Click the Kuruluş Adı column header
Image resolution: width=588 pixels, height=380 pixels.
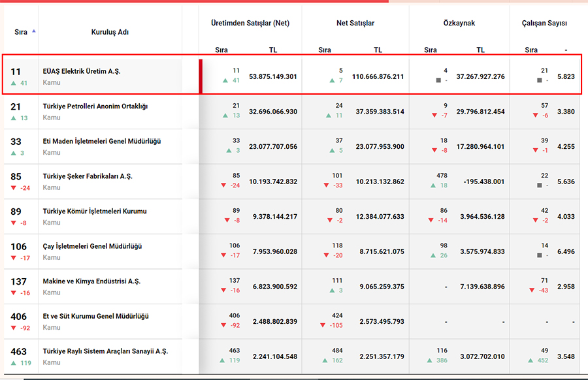tap(110, 32)
